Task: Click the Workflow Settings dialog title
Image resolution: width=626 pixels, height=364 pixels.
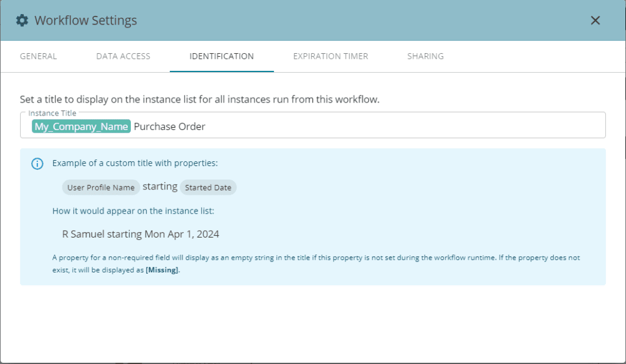Action: tap(86, 21)
